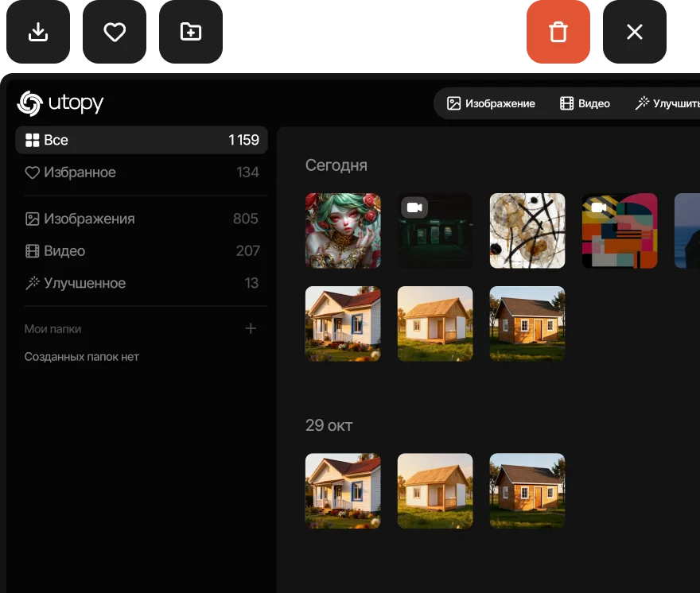
Task: Click the orange trash delete button
Action: pos(558,32)
